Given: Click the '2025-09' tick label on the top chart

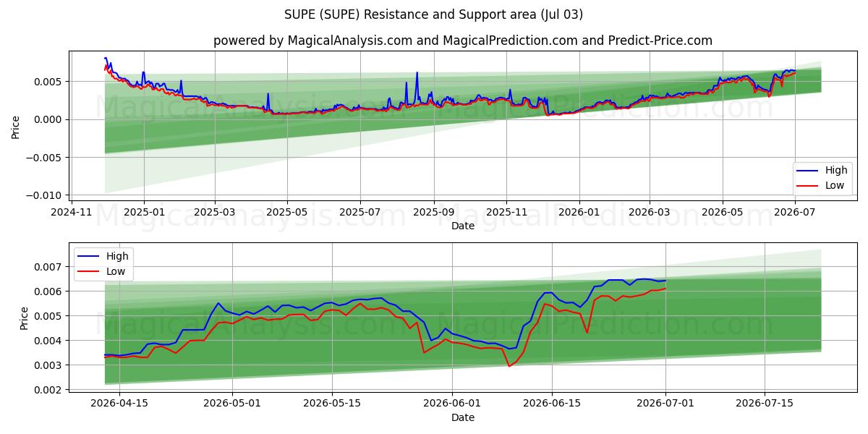Looking at the screenshot, I should click(434, 212).
